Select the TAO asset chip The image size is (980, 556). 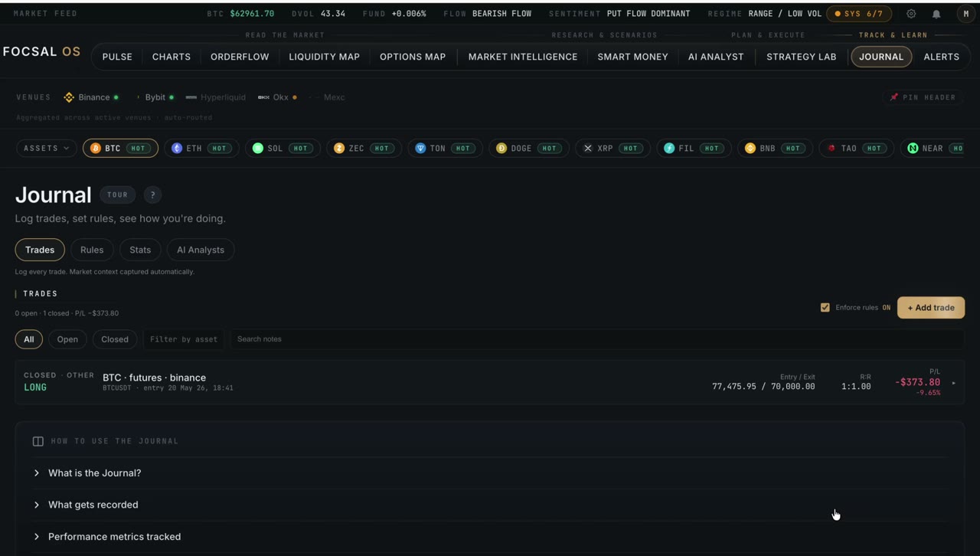856,148
